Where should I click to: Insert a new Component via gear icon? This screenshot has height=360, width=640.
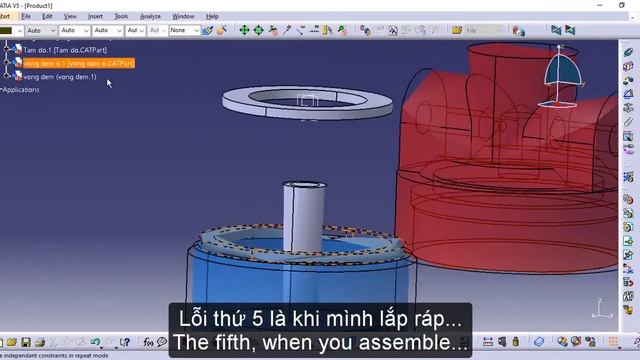coord(628,199)
